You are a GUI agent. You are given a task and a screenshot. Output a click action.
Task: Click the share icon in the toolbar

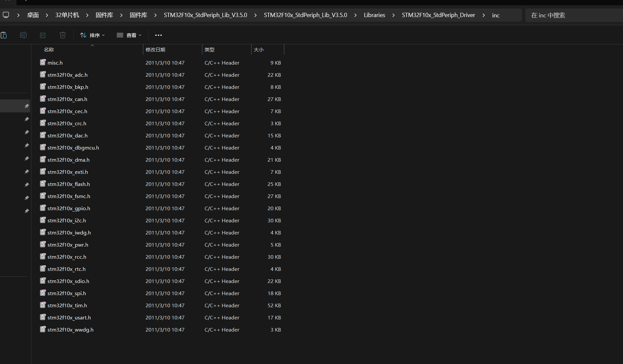coord(43,35)
